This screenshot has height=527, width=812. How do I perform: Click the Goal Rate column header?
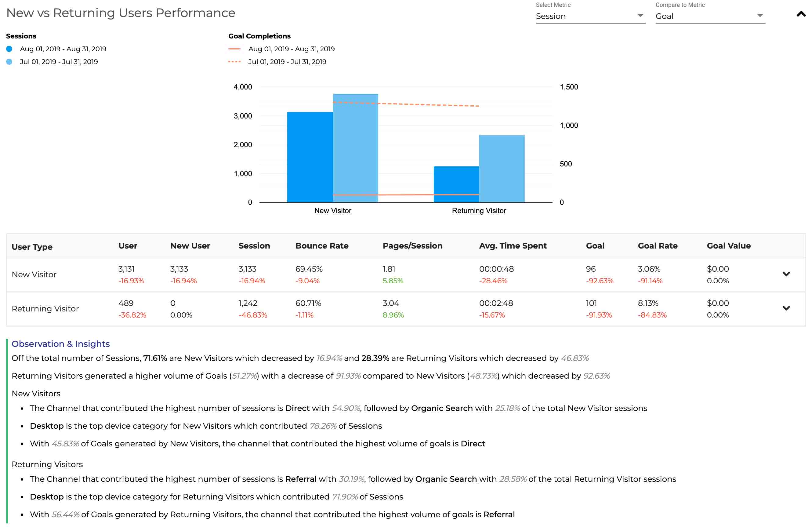tap(658, 246)
